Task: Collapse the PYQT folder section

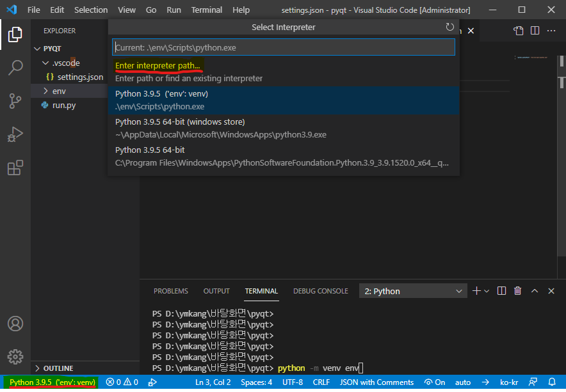Action: coord(37,49)
